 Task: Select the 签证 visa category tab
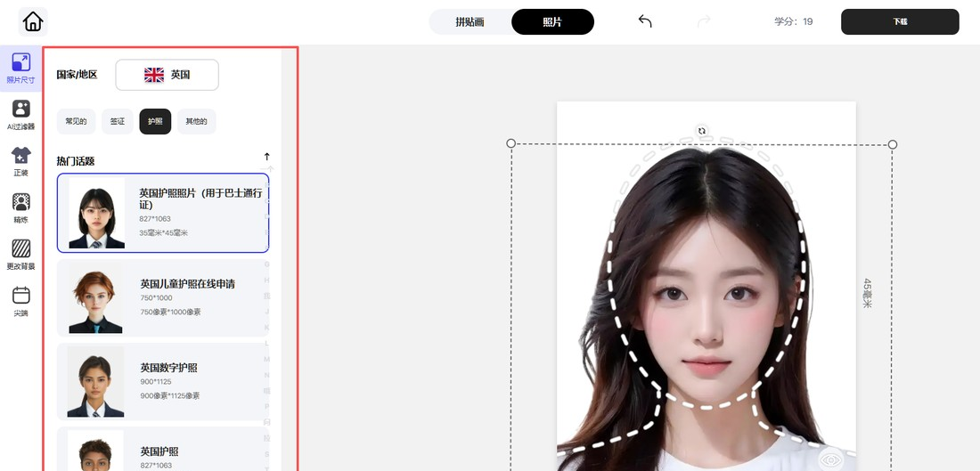pyautogui.click(x=118, y=122)
